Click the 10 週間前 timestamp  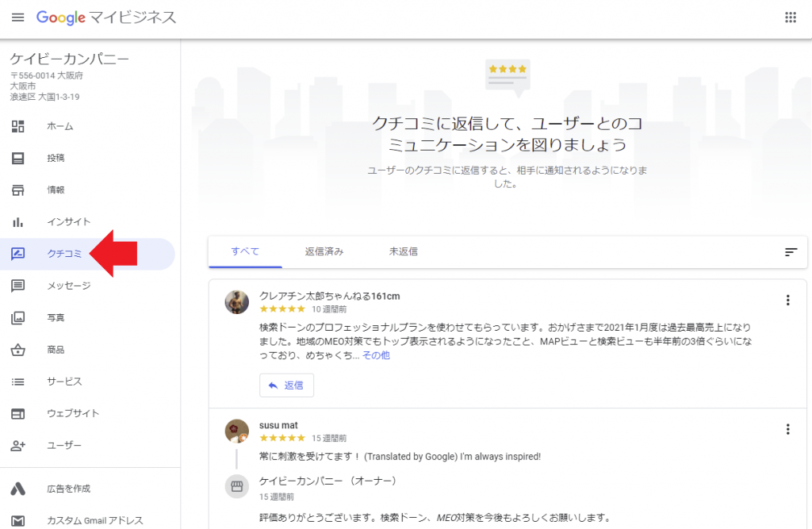tap(329, 309)
